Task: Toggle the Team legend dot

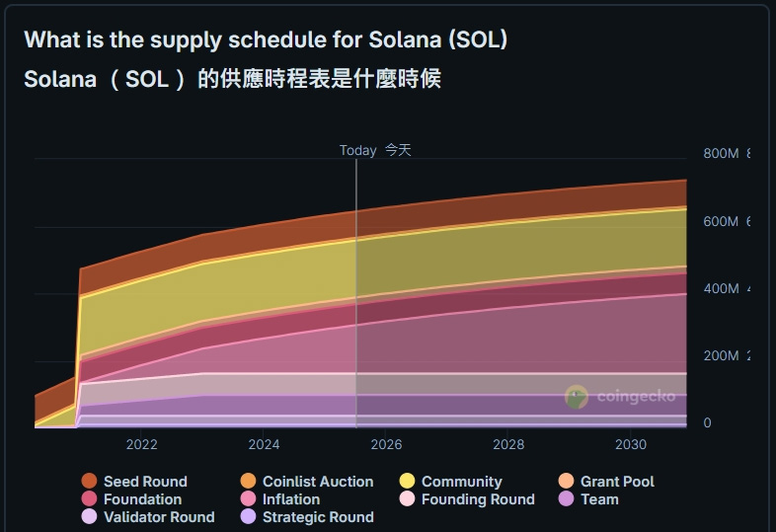Action: click(x=566, y=498)
